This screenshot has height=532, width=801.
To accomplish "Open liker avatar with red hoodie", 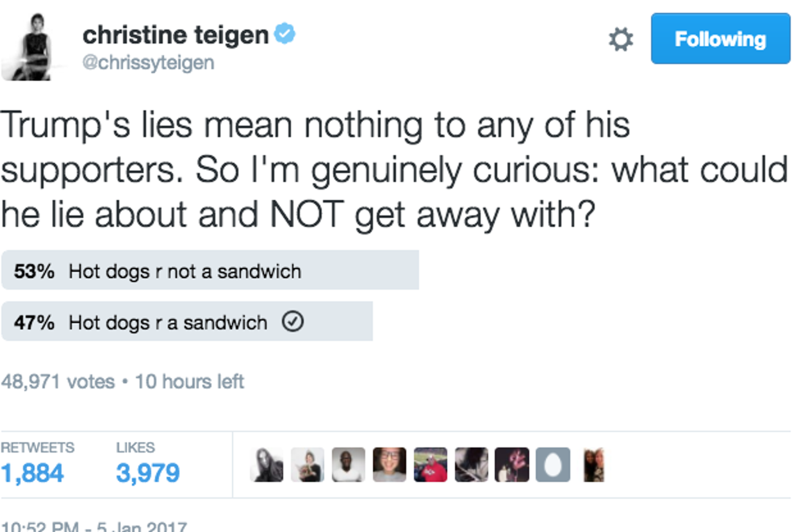I will [430, 465].
